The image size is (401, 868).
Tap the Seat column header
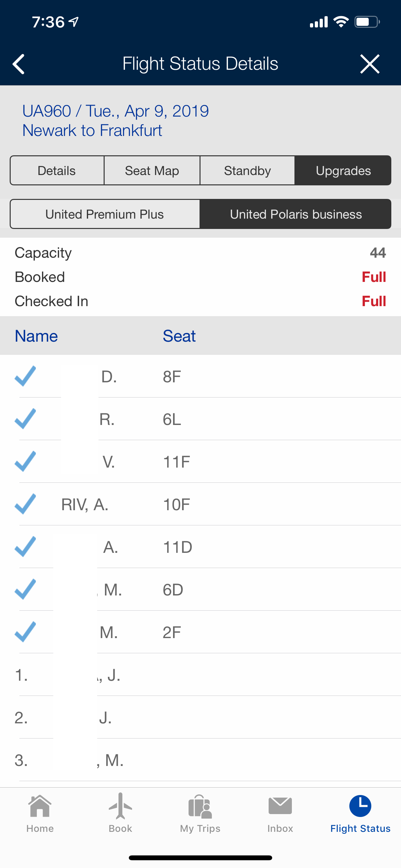coord(179,336)
